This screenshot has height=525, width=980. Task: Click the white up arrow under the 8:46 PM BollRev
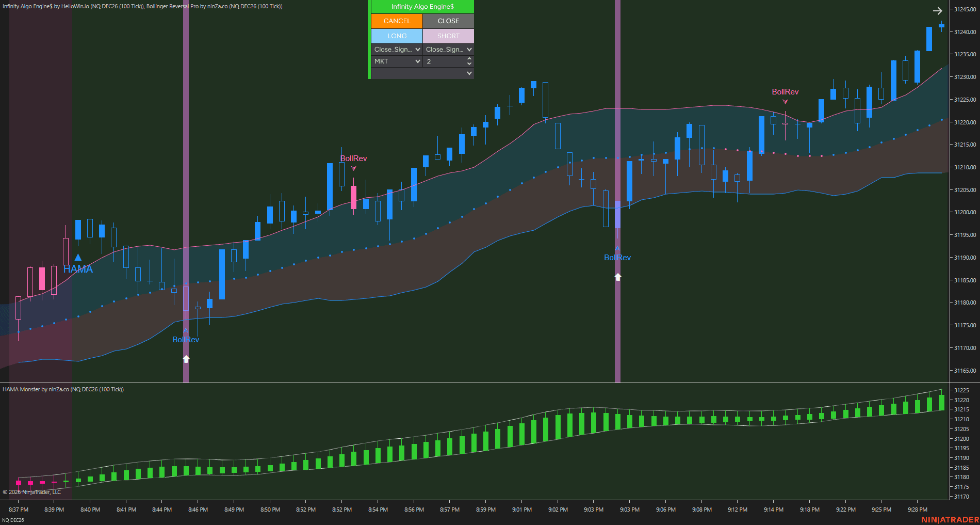pos(186,359)
